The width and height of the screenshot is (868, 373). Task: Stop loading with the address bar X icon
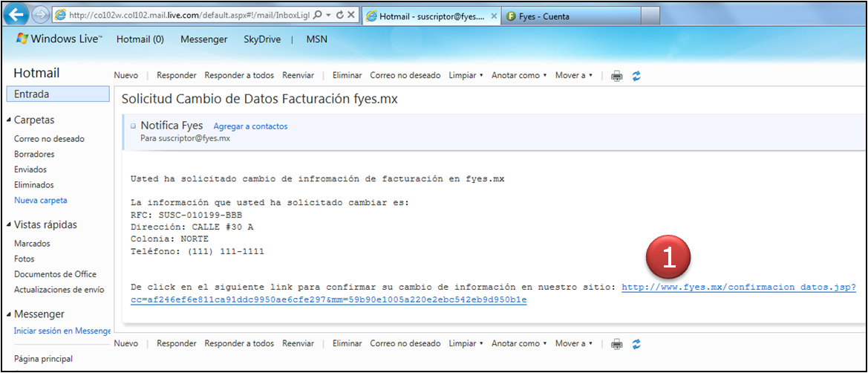[x=351, y=16]
